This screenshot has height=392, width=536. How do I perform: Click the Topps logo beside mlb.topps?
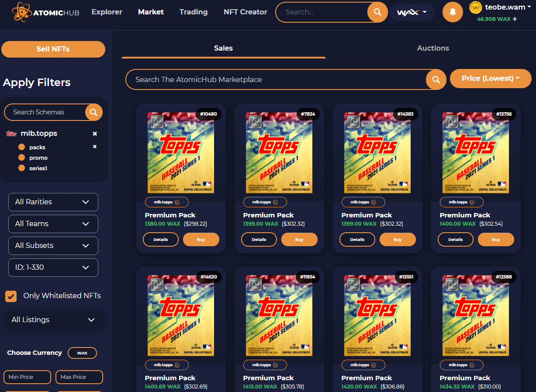[x=11, y=134]
